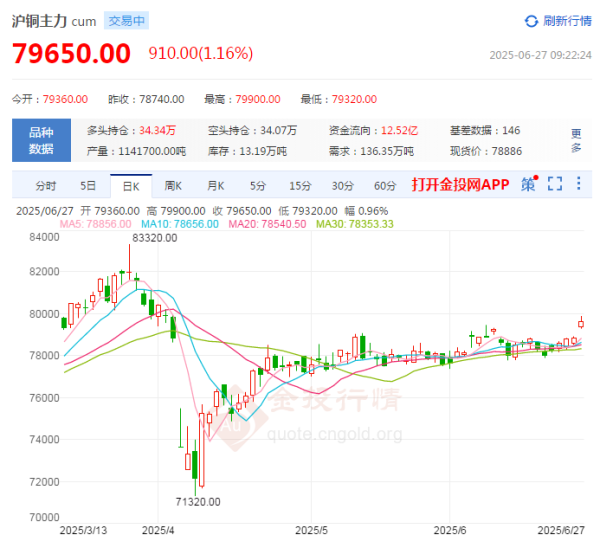Screen dimensions: 600x535
Task: Click the 沪铜主力 cum title
Action: pyautogui.click(x=54, y=21)
